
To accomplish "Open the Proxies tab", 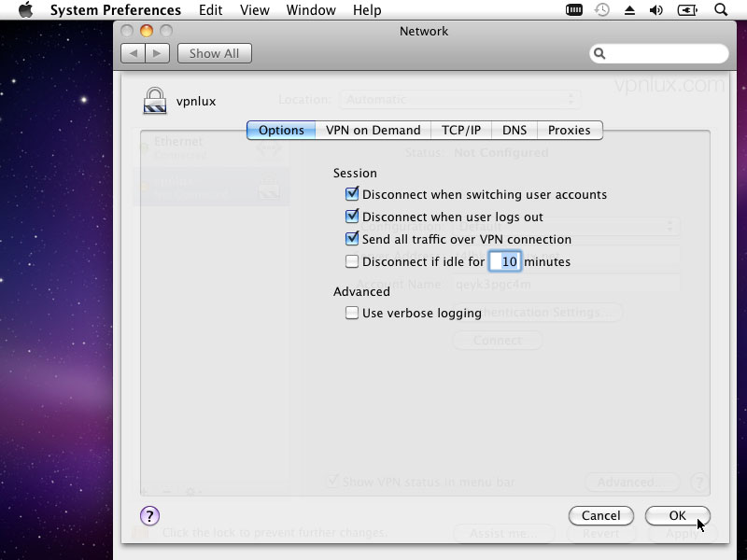I will click(x=570, y=130).
